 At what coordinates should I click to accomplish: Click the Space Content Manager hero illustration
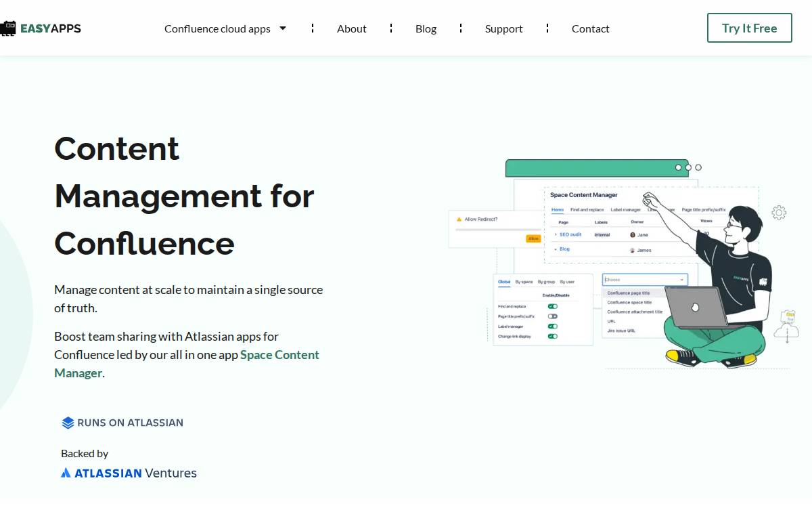click(x=623, y=264)
